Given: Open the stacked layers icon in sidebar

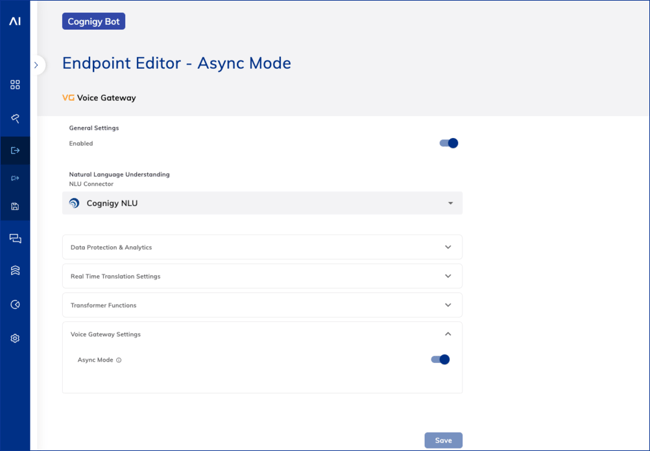Looking at the screenshot, I should pos(15,270).
